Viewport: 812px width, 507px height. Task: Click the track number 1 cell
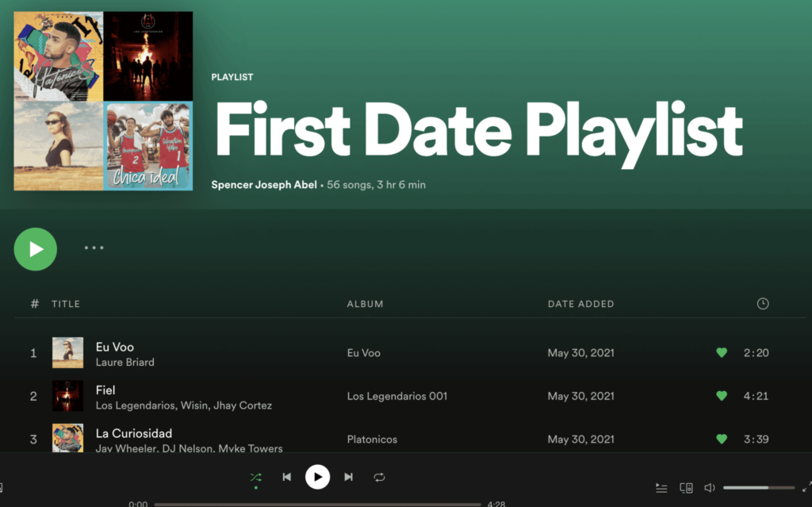(x=33, y=353)
